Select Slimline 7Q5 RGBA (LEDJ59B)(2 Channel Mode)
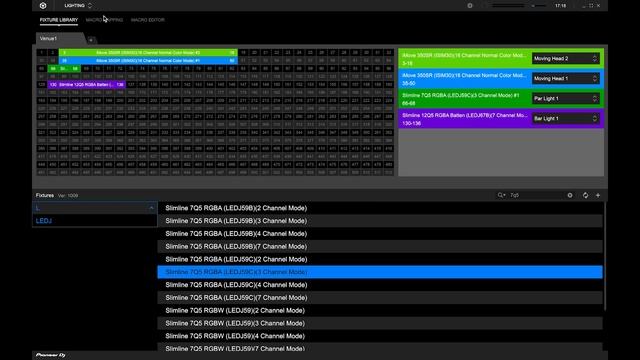The height and width of the screenshot is (360, 640). point(380,208)
